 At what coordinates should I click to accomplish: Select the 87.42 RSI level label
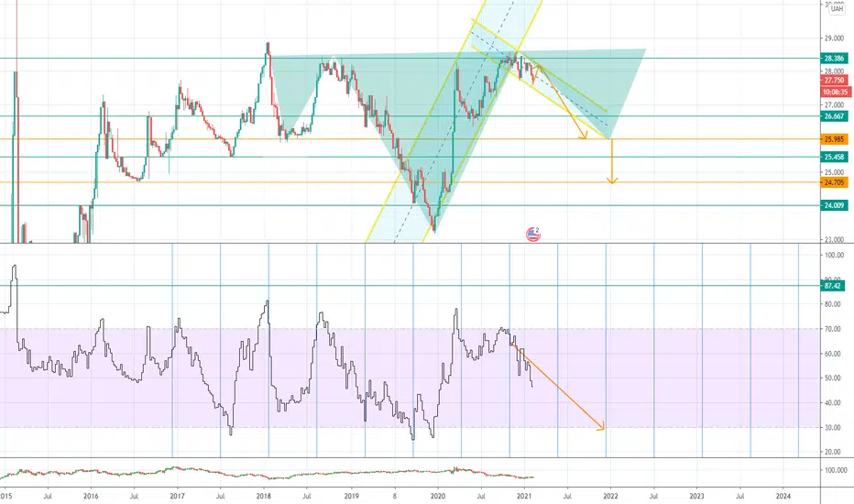[832, 286]
